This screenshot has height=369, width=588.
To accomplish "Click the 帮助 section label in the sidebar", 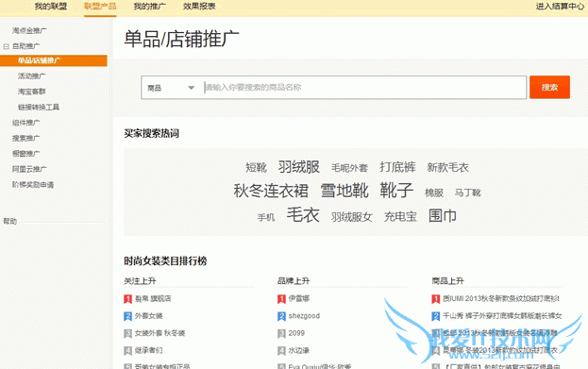I will point(10,221).
